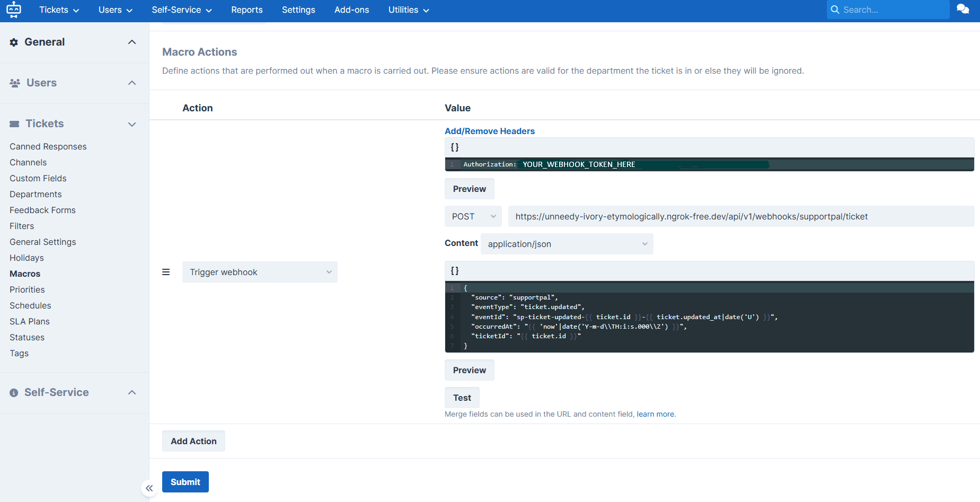The width and height of the screenshot is (980, 502).
Task: Click the Users group icon in sidebar
Action: click(x=15, y=83)
